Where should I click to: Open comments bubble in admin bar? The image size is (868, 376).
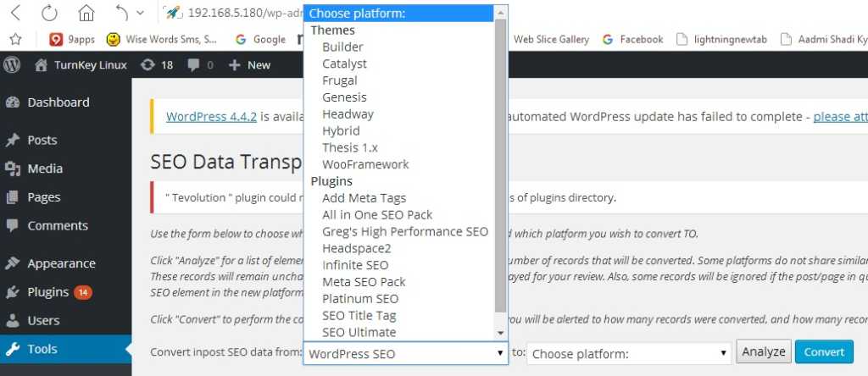200,65
